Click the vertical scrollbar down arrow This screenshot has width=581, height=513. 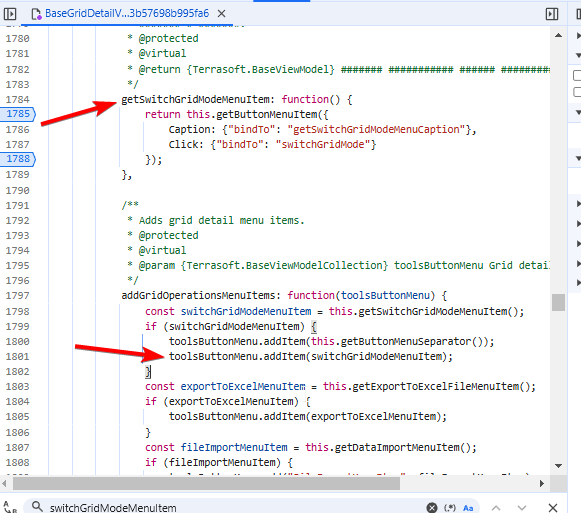click(x=558, y=466)
